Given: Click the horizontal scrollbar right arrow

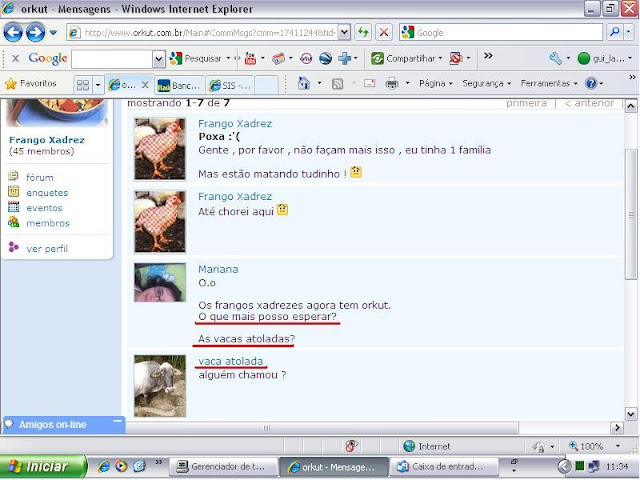Looking at the screenshot, I should (617, 428).
